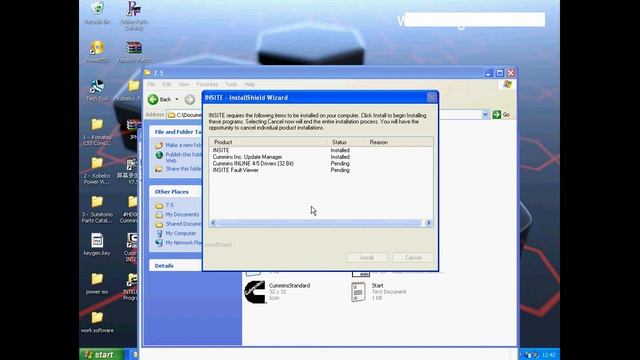Select the CumminsStandard icon file

[x=278, y=292]
